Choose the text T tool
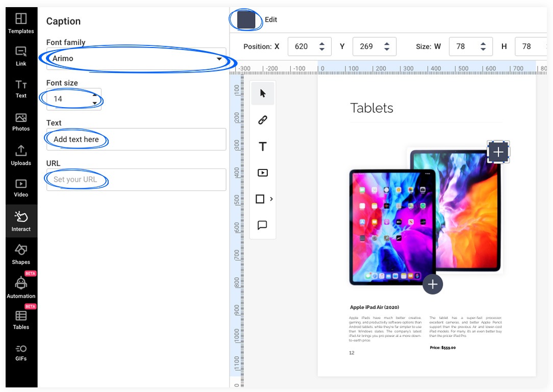 coord(263,147)
